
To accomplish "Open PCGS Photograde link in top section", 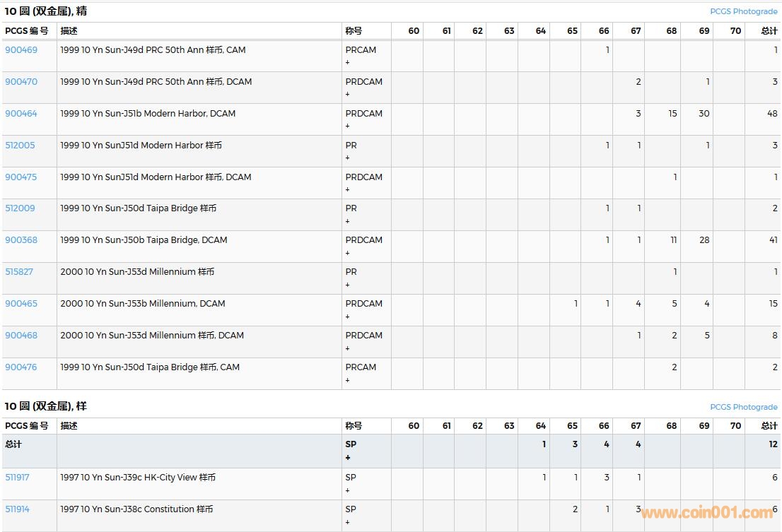I will pos(743,12).
